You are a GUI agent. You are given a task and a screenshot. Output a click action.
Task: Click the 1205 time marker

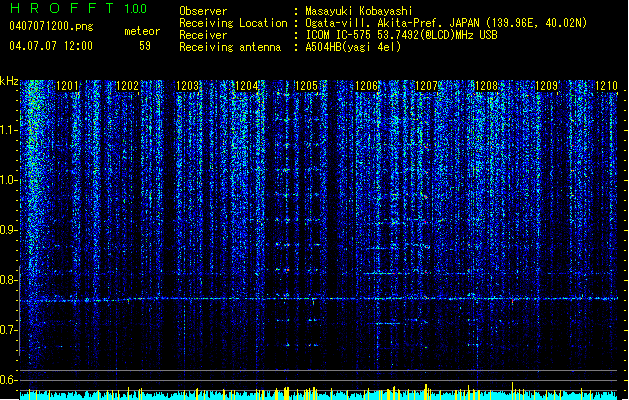click(306, 86)
